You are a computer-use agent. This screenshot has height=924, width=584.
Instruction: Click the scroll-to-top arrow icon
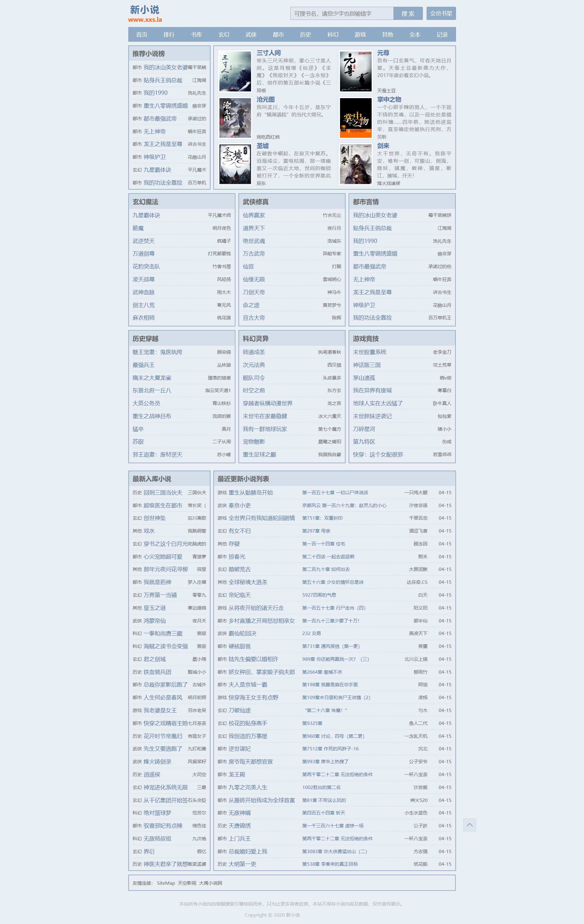[x=469, y=825]
